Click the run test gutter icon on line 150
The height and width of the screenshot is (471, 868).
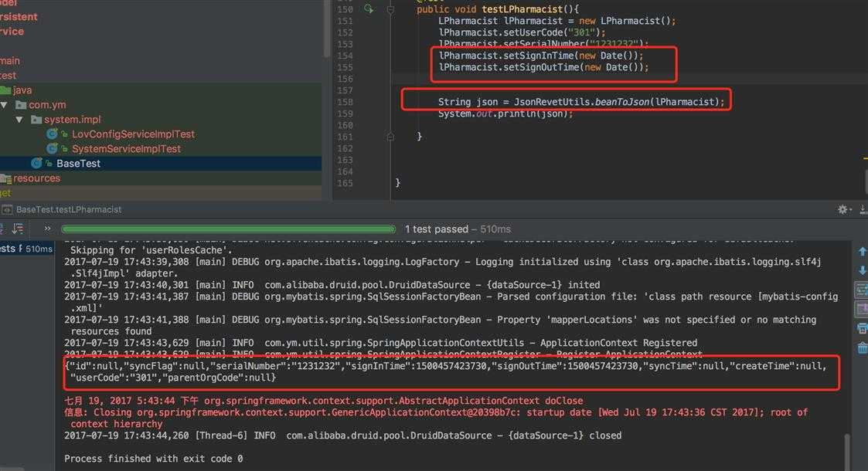[x=369, y=8]
